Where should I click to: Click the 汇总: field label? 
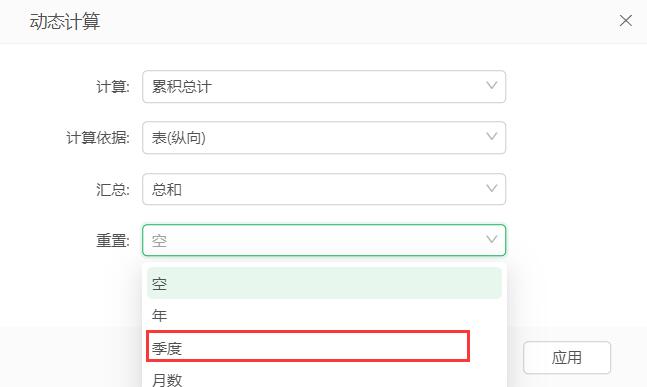113,190
